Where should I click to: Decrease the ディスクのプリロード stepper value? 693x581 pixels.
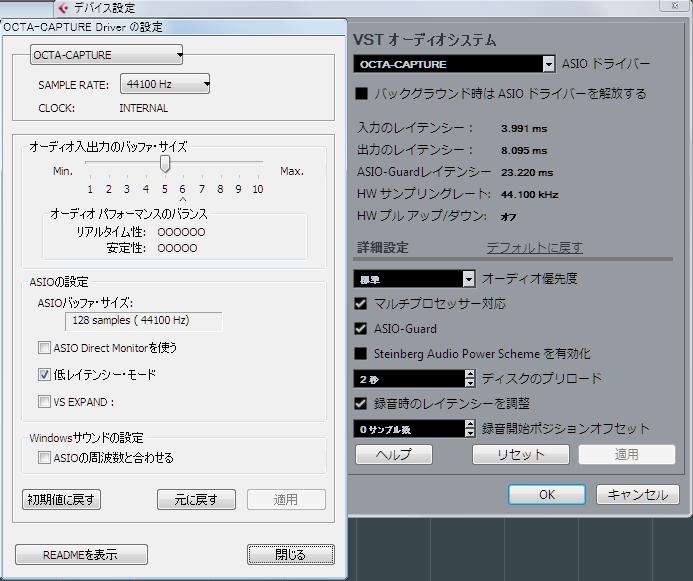tap(470, 384)
